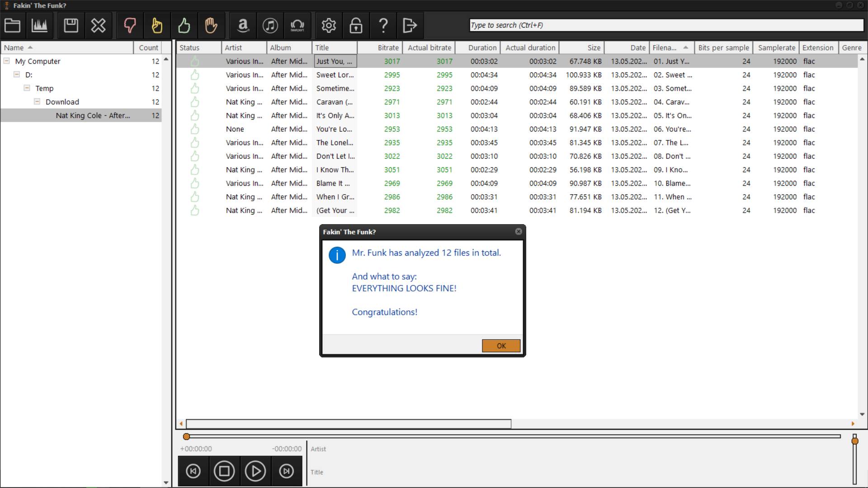
Task: Sort by the Bitrate column header
Action: tap(387, 47)
